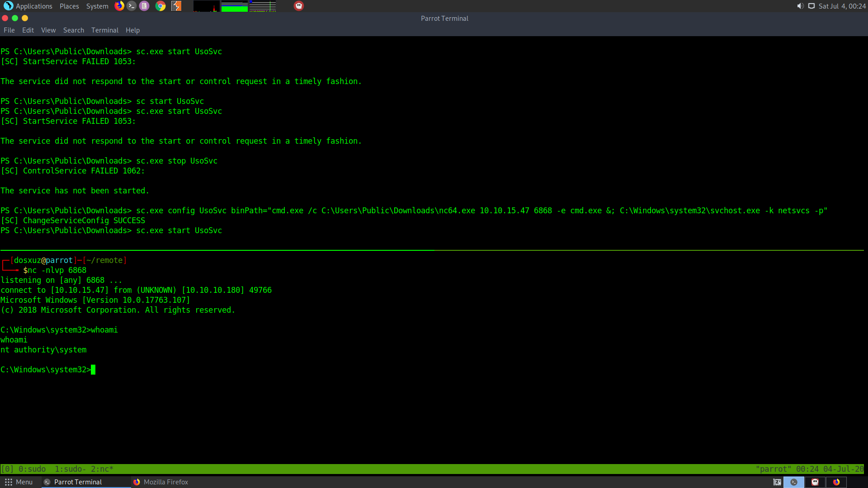Image resolution: width=868 pixels, height=488 pixels.
Task: Open the terminal File menu
Action: point(9,30)
